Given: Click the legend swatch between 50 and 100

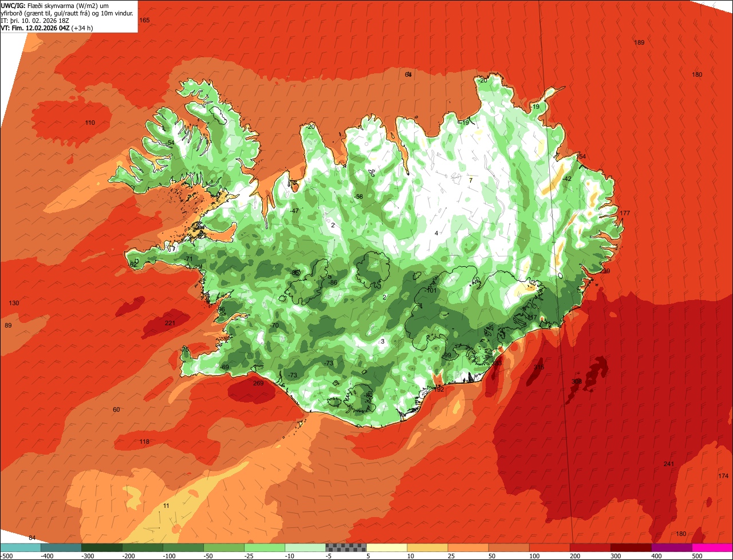Looking at the screenshot, I should click(509, 547).
